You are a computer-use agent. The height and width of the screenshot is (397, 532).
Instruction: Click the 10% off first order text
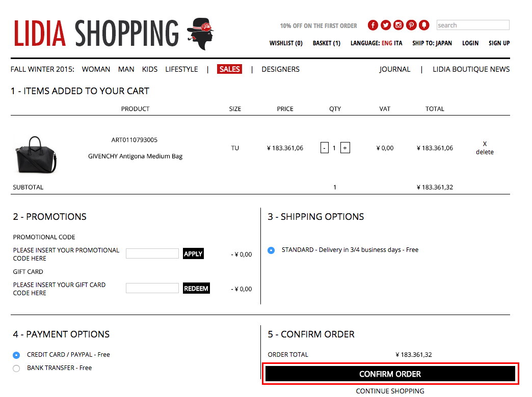pyautogui.click(x=318, y=26)
